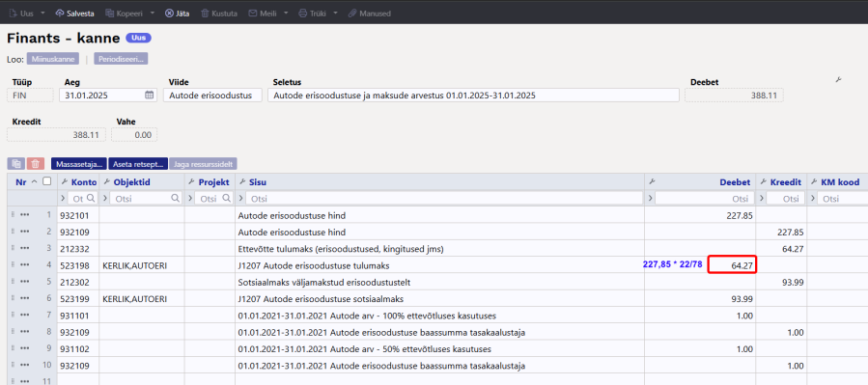Viewport: 868px width, 385px height.
Task: Click the magnifier icon in Objektid search
Action: tap(175, 198)
